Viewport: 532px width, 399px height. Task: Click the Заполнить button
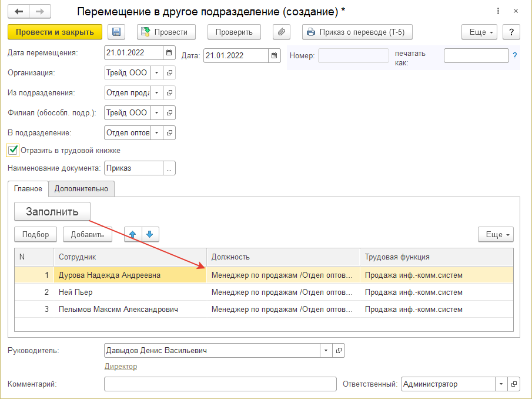[x=52, y=212]
